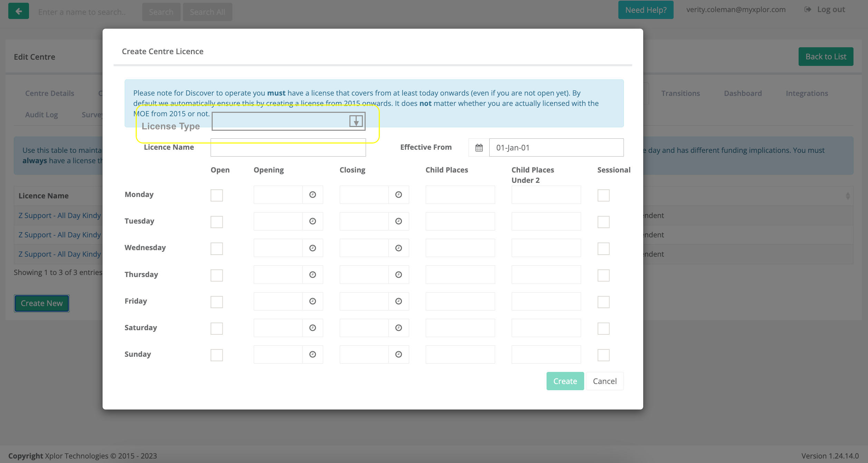Enter Child Places value for Wednesday
Viewport: 868px width, 463px height.
pyautogui.click(x=460, y=247)
